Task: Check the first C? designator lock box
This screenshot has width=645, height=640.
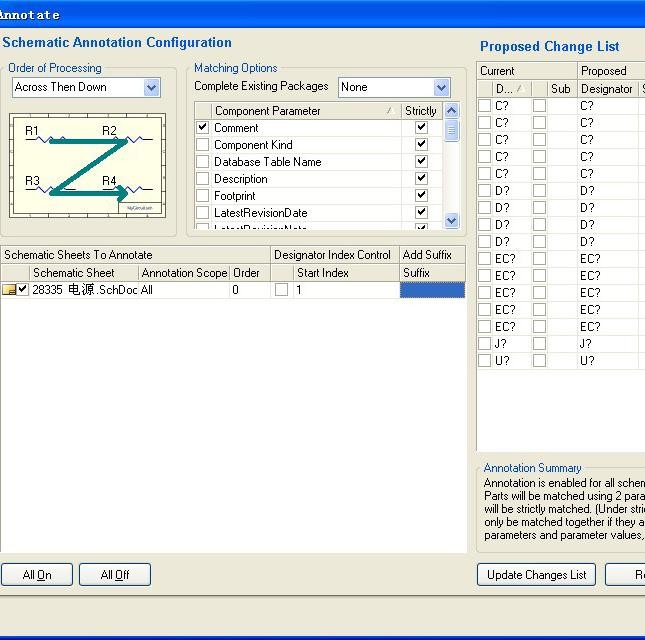Action: 485,106
